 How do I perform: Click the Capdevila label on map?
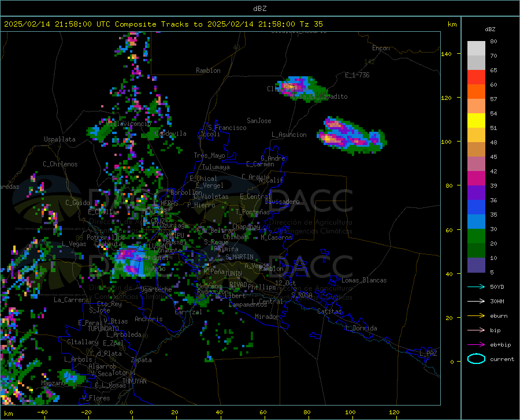170,133
